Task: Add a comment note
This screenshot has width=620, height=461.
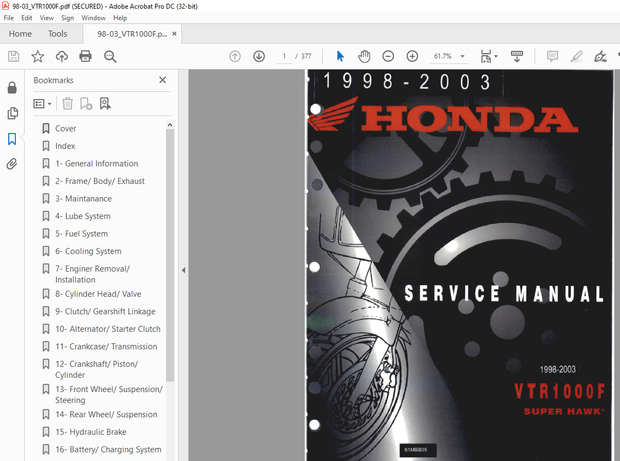Action: [x=552, y=57]
